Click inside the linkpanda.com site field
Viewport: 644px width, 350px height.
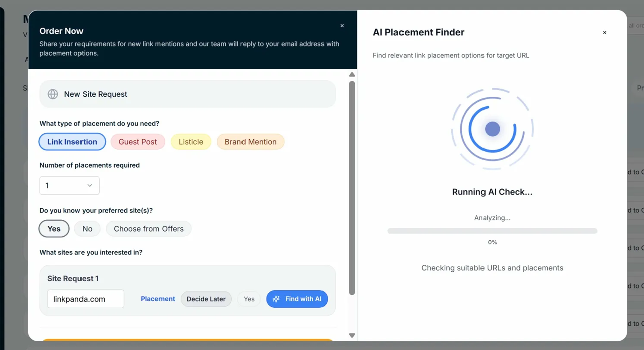(x=86, y=299)
